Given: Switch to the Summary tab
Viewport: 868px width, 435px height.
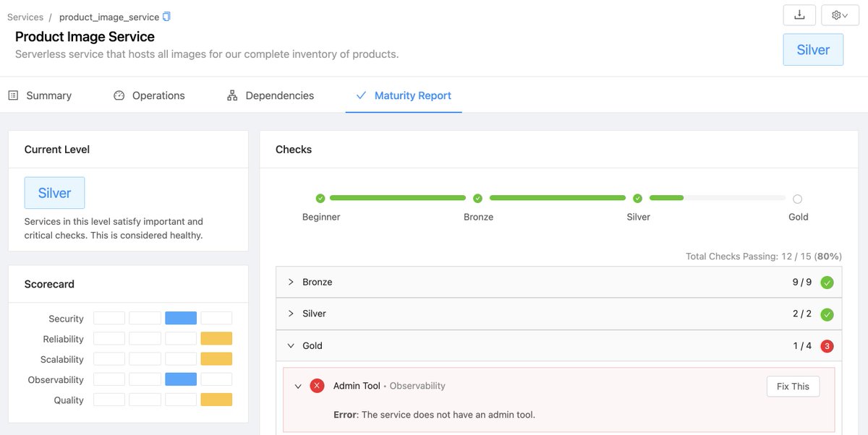Looking at the screenshot, I should (48, 95).
